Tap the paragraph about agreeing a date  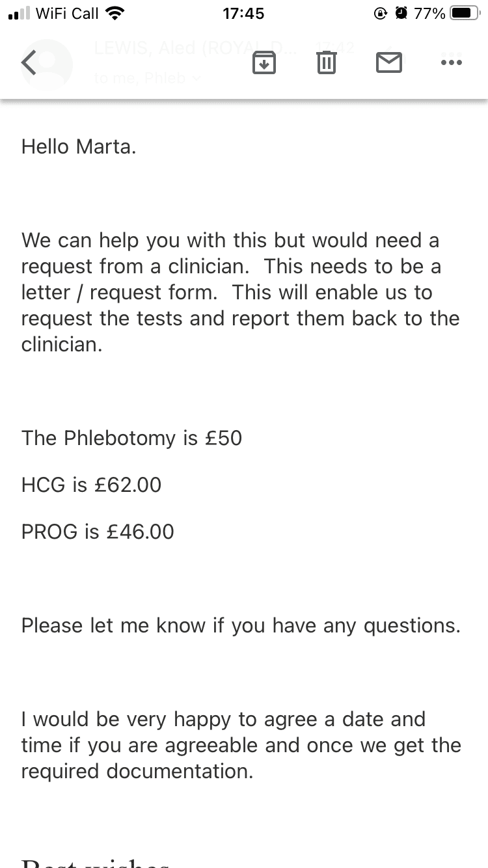coord(241,745)
